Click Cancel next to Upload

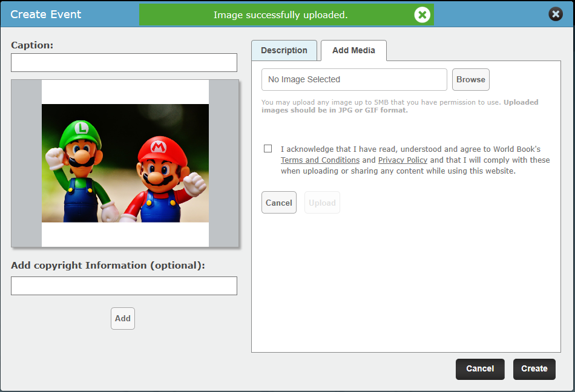tap(278, 203)
